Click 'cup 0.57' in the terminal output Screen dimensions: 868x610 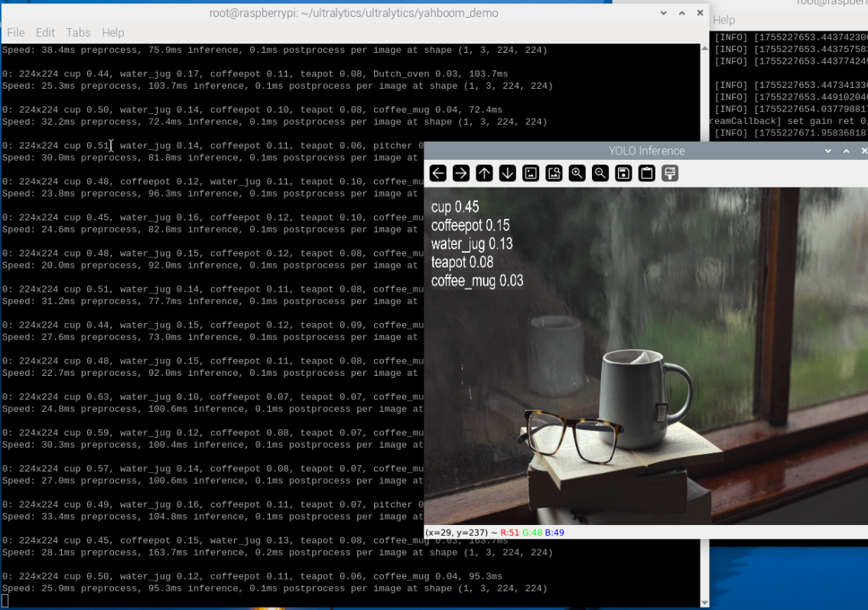point(86,468)
